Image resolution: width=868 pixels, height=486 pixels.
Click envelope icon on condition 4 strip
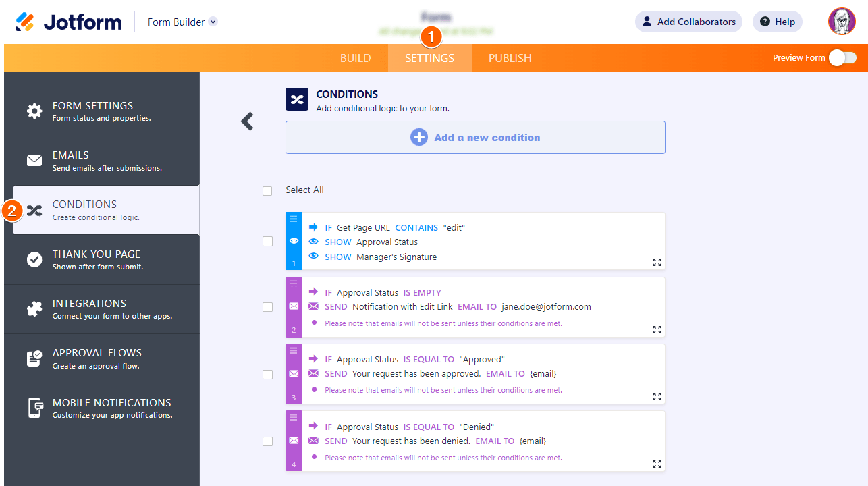(x=294, y=441)
